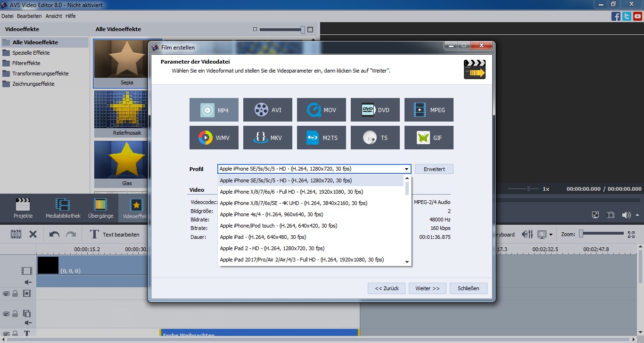Open the Projekte section
Viewport: 644px width, 343px height.
[23, 208]
